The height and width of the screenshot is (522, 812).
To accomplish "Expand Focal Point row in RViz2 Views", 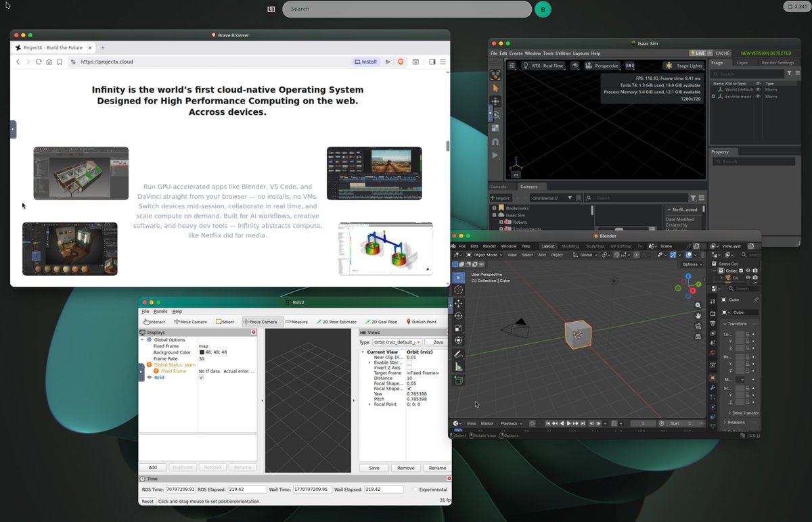I will 369,404.
